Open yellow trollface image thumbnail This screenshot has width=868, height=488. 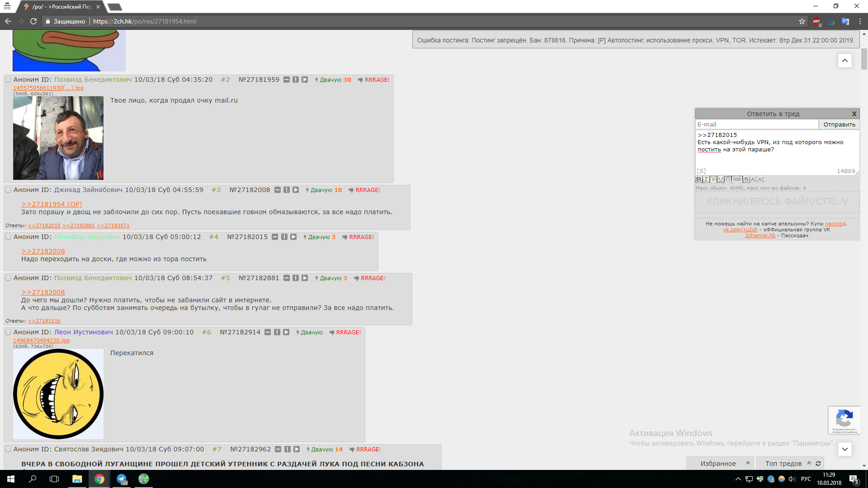[58, 394]
